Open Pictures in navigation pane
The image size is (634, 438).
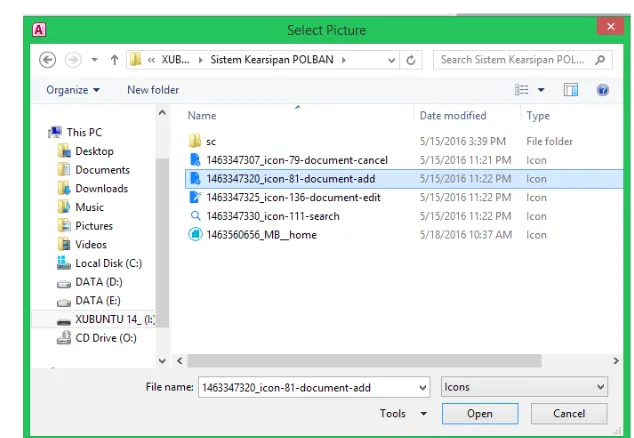[85, 226]
